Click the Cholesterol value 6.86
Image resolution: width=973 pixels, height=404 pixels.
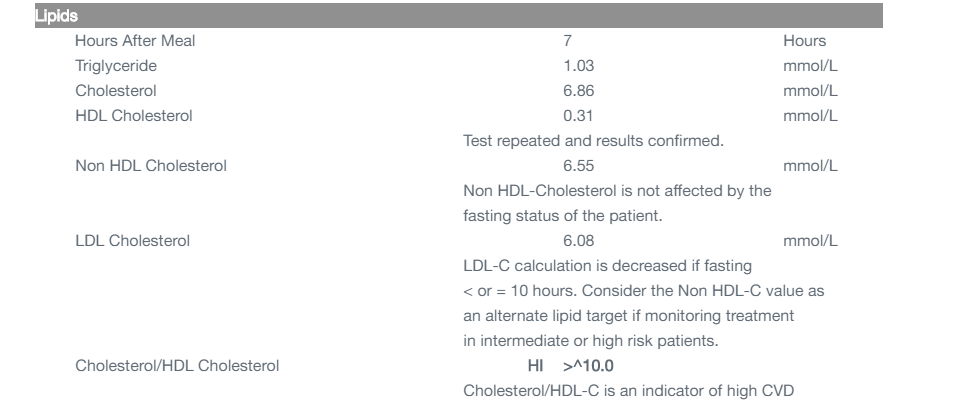point(576,90)
